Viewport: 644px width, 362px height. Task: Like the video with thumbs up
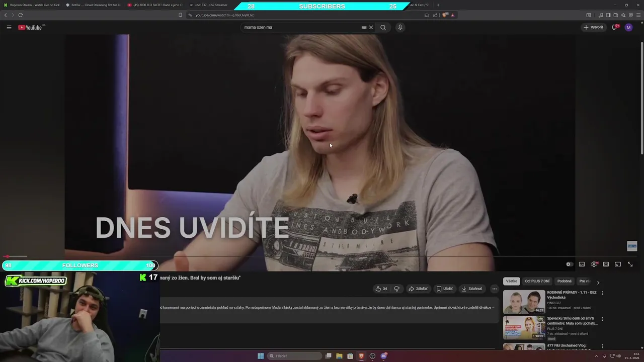pos(381,289)
